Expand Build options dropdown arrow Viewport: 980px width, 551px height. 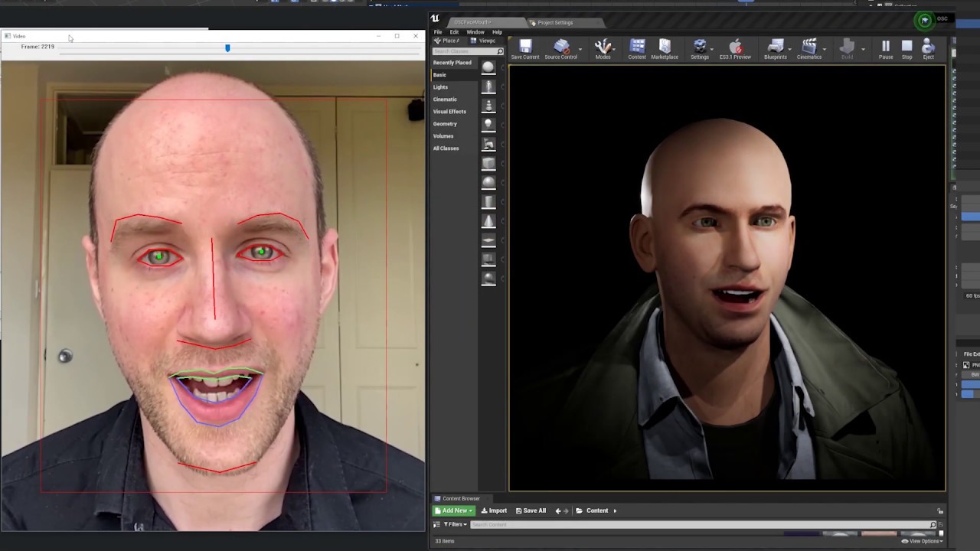pos(863,50)
